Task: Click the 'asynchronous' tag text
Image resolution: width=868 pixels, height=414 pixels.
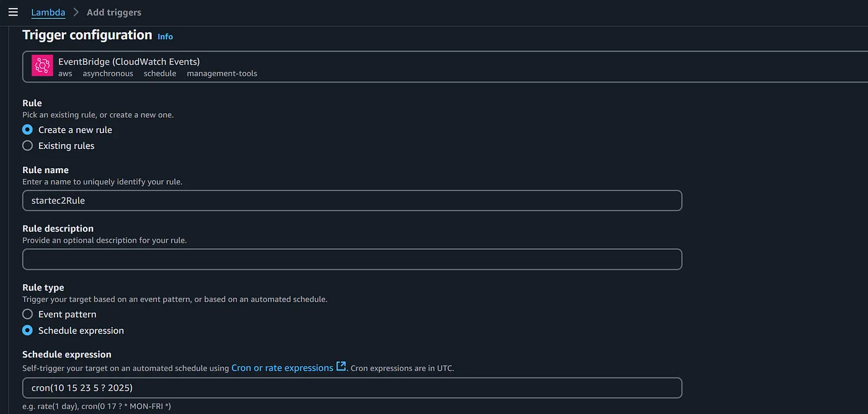Action: click(x=108, y=73)
